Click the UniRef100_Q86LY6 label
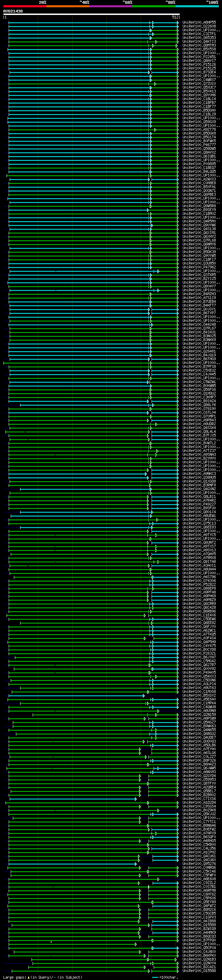Screen dimensions: 222x980 click(x=199, y=405)
